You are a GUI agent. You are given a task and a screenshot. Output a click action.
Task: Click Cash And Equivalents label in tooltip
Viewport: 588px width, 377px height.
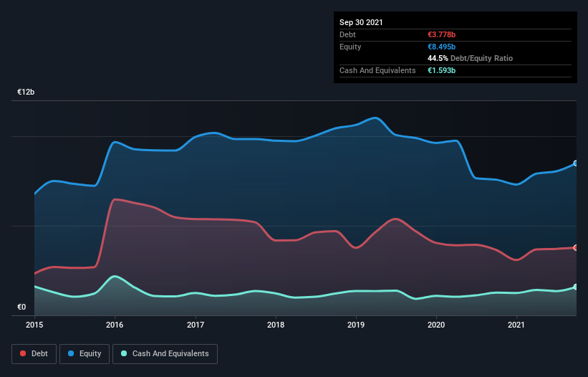click(x=377, y=70)
